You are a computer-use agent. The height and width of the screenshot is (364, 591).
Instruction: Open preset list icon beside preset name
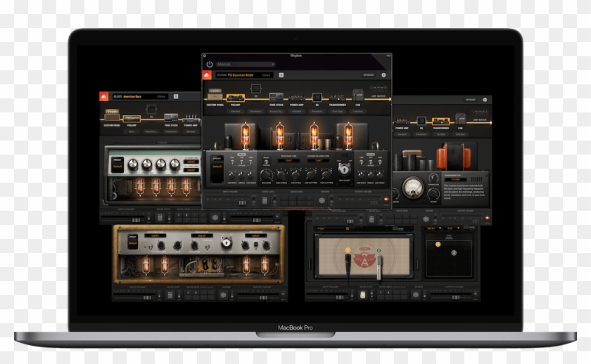(281, 74)
